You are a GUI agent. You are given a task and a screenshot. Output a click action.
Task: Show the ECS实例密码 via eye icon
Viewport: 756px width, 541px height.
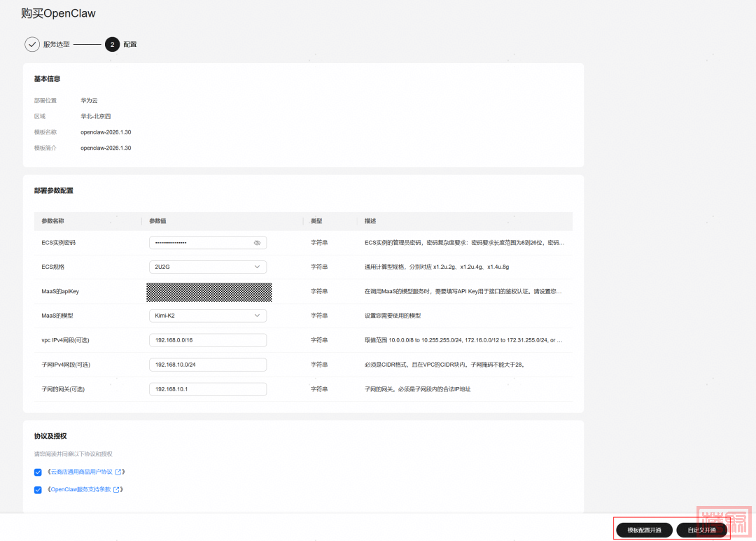[x=257, y=243]
